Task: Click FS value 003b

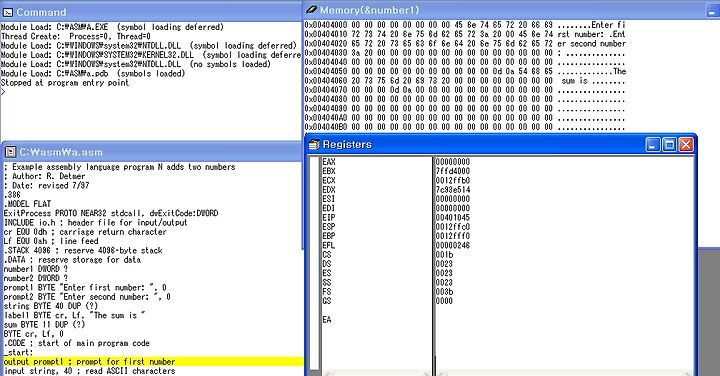Action: point(444,292)
